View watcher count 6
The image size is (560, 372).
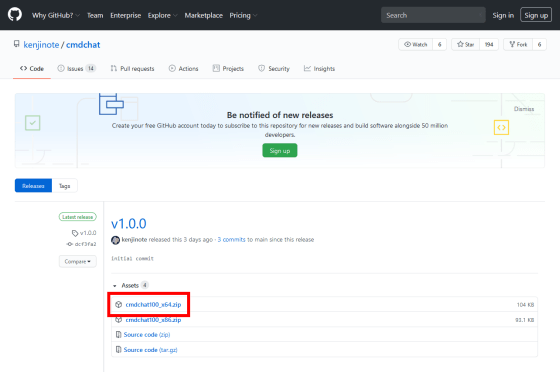click(440, 44)
